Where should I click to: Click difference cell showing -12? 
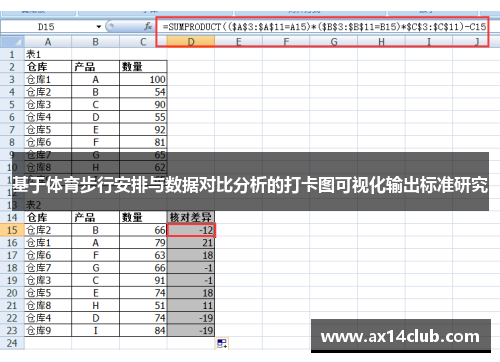(191, 230)
